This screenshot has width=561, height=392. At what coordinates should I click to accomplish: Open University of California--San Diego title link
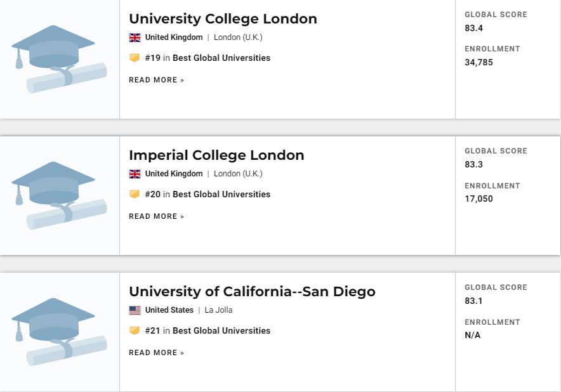252,292
